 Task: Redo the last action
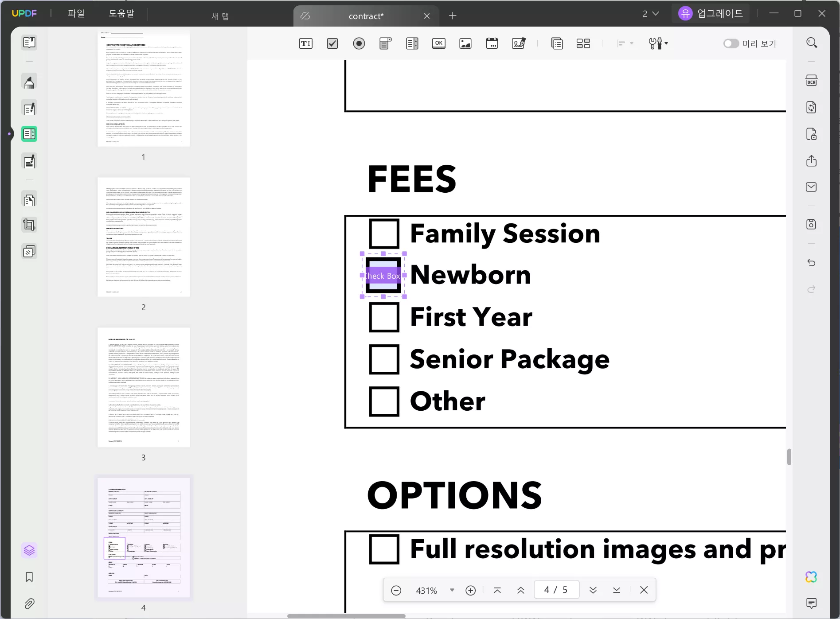tap(811, 289)
